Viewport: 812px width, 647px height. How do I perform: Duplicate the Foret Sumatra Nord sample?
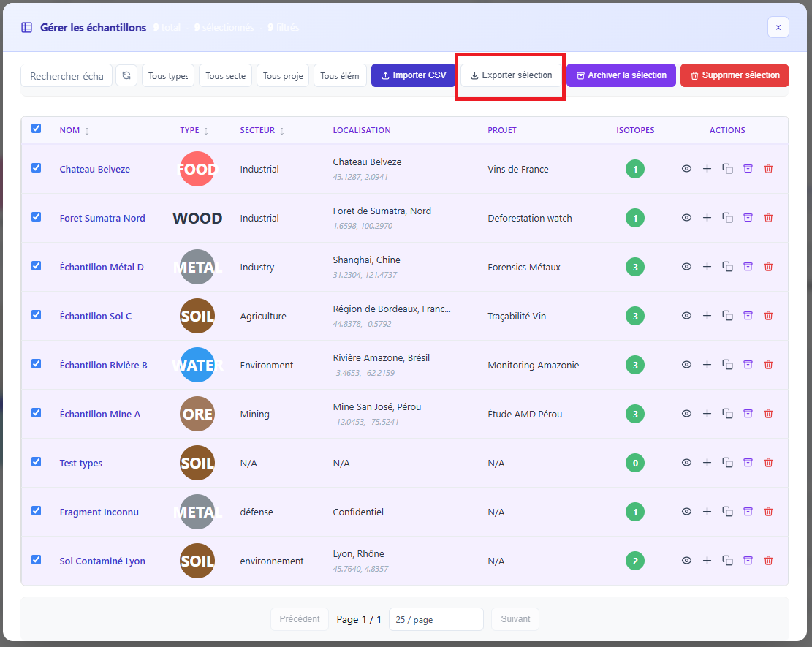[727, 217]
